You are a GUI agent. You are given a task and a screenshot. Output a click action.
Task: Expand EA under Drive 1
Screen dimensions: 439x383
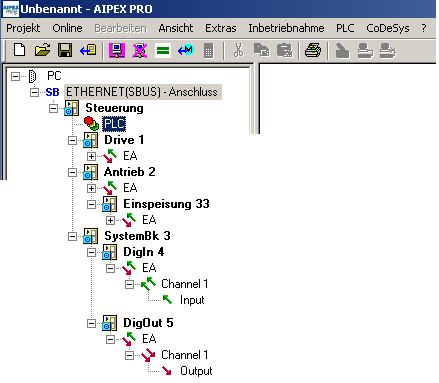click(x=91, y=156)
